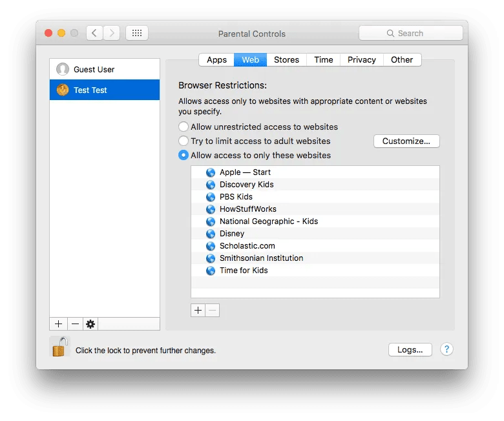Click the globe icon beside Disney
Image resolution: width=504 pixels, height=421 pixels.
[x=211, y=234]
